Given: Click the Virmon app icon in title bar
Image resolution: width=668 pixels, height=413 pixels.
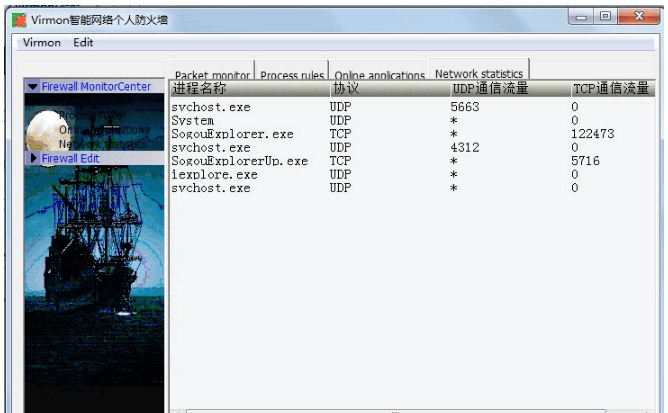Looking at the screenshot, I should point(19,20).
